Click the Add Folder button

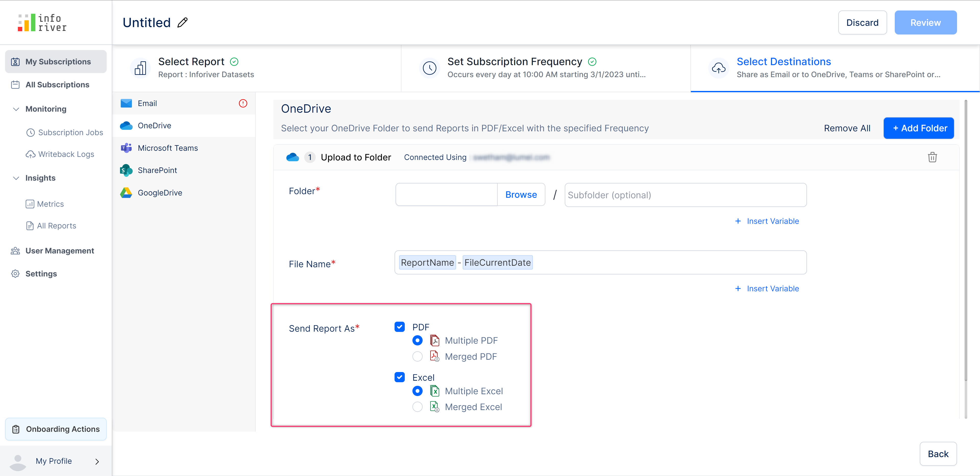click(x=918, y=128)
